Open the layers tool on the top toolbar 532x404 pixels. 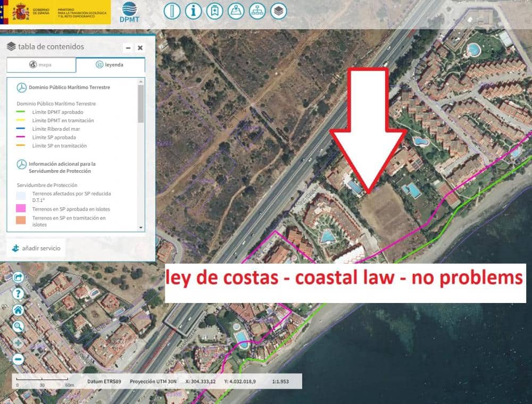(278, 10)
